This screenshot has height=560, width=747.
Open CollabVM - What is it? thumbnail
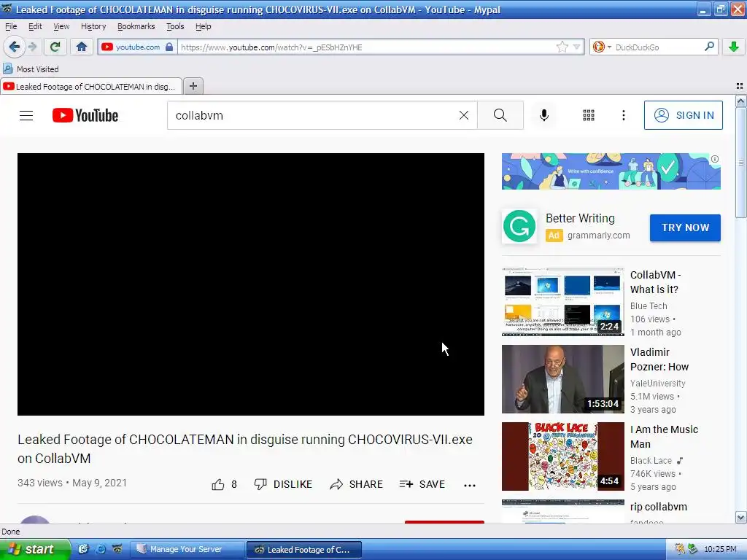coord(562,302)
